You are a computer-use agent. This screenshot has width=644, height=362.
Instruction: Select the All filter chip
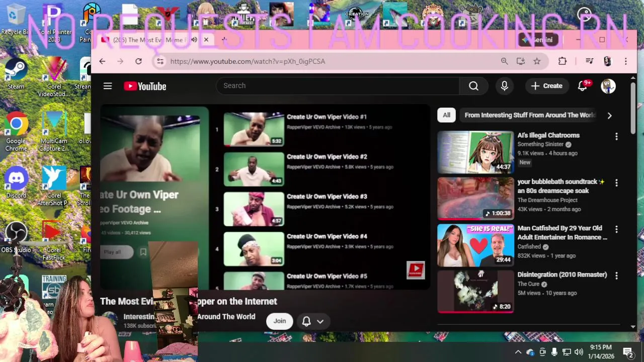pyautogui.click(x=446, y=115)
